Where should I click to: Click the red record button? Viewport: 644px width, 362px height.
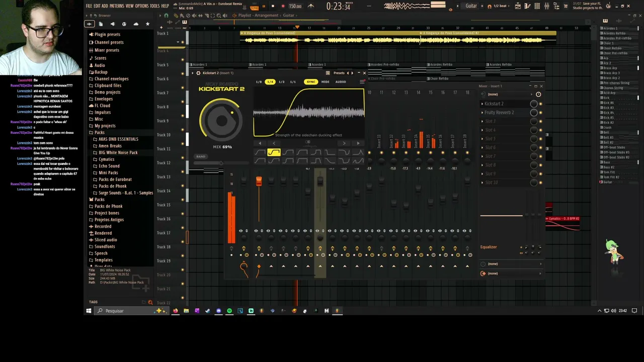click(282, 6)
